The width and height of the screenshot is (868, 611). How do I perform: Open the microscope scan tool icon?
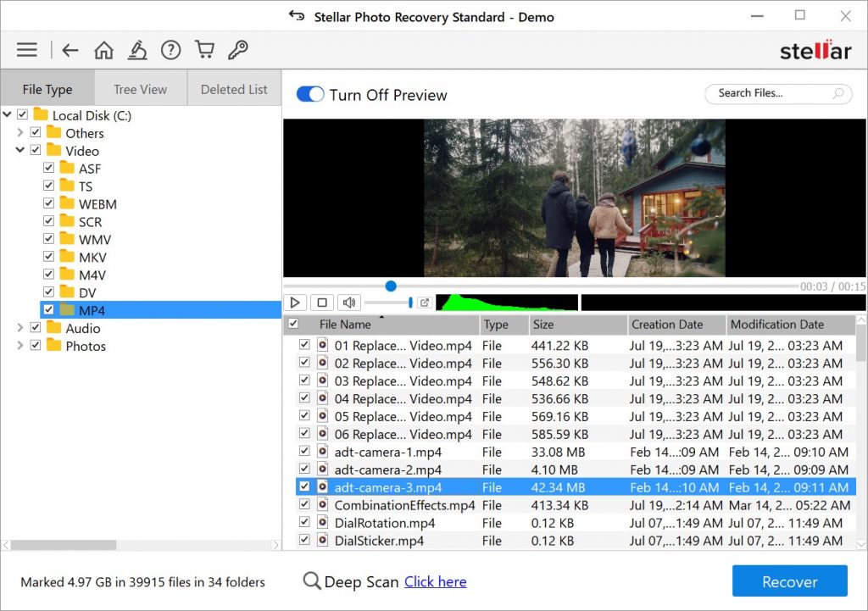click(137, 50)
